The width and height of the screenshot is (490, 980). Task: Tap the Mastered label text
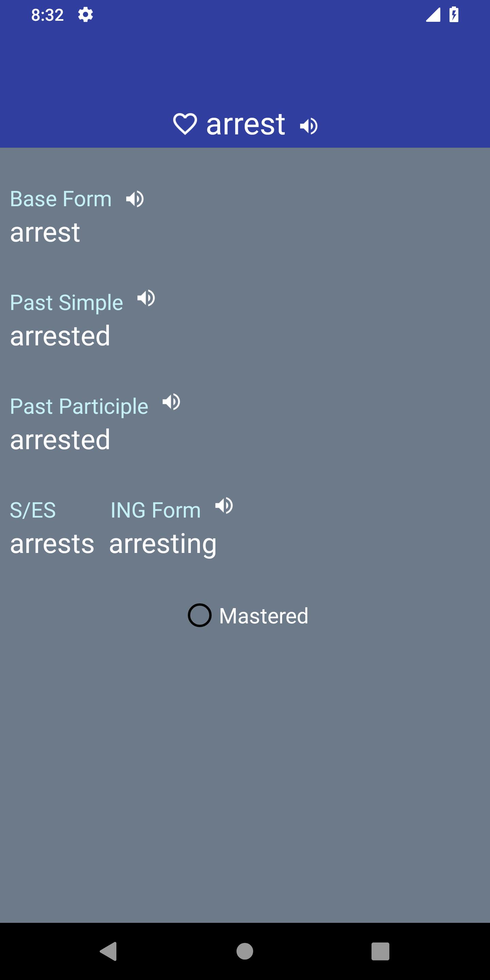pos(264,616)
